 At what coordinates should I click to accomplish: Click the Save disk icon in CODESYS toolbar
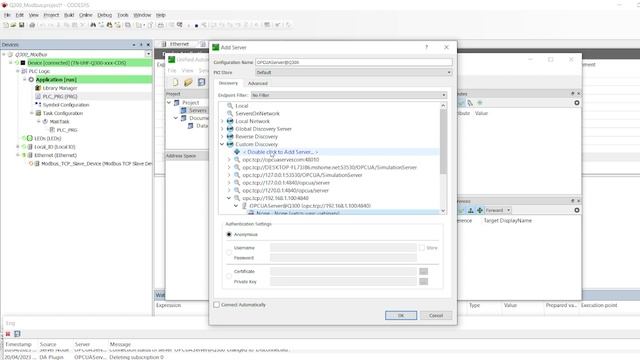pyautogui.click(x=22, y=25)
